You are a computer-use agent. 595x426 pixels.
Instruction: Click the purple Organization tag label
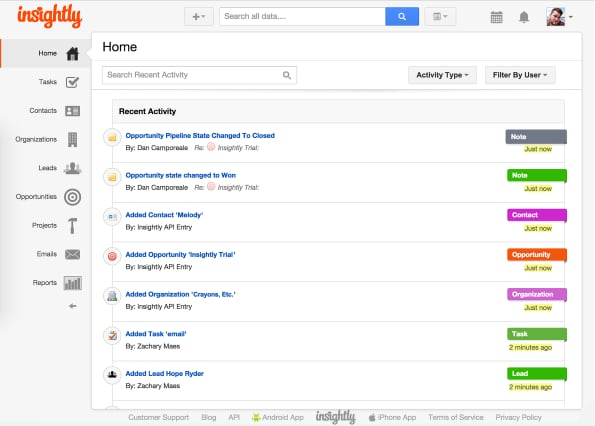click(537, 294)
